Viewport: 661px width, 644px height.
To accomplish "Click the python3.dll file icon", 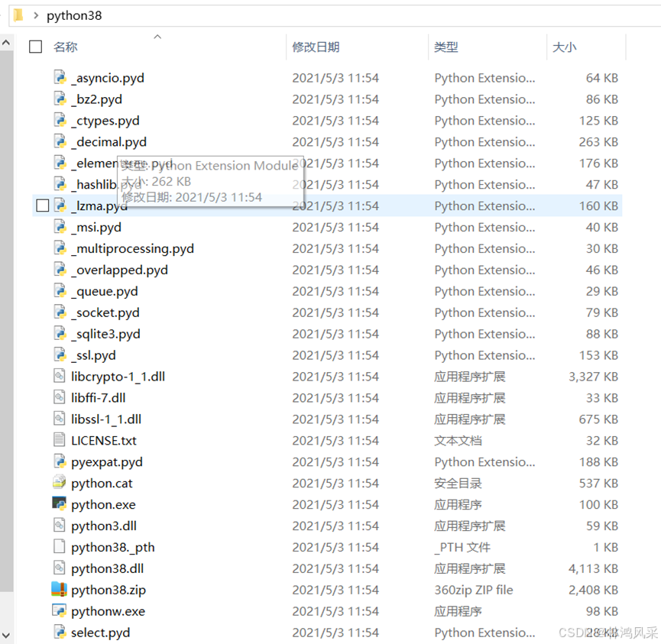I will pos(60,526).
